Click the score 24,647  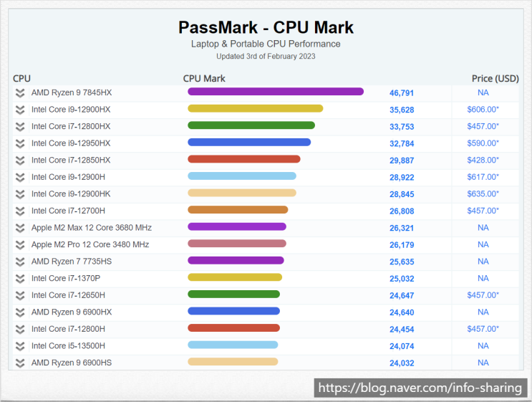[402, 296]
